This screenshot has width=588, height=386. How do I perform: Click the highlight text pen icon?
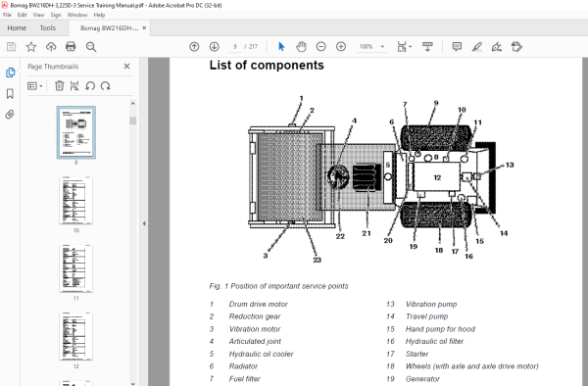477,47
